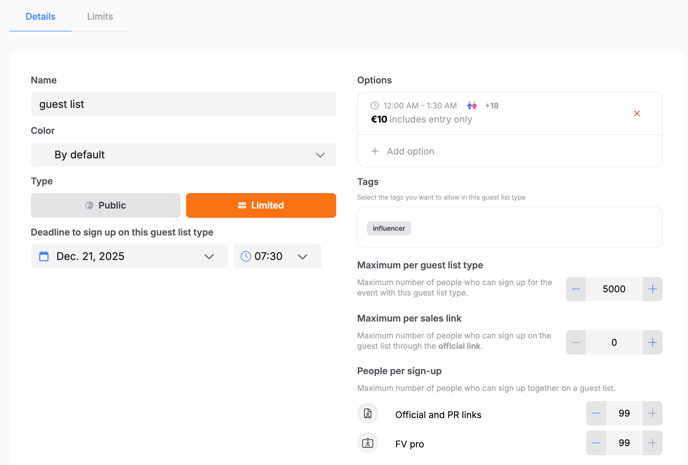Increase Maximum per sales link value

coord(652,342)
